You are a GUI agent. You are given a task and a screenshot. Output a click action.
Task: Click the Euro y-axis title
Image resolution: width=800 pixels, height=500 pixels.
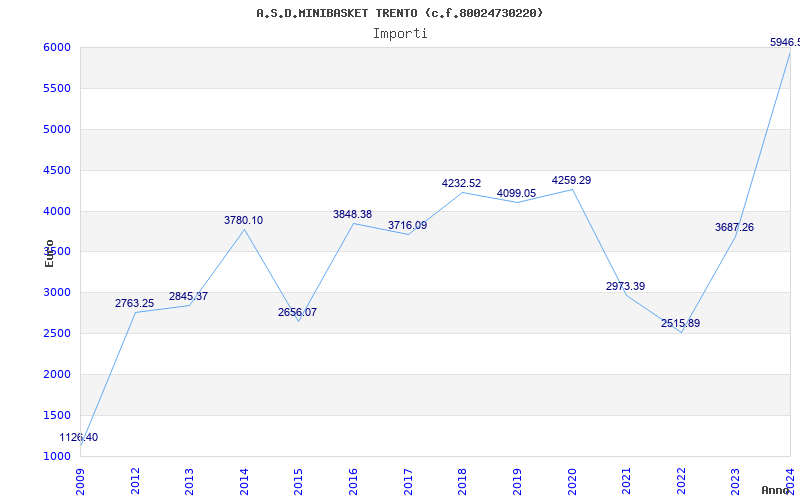[x=49, y=253]
